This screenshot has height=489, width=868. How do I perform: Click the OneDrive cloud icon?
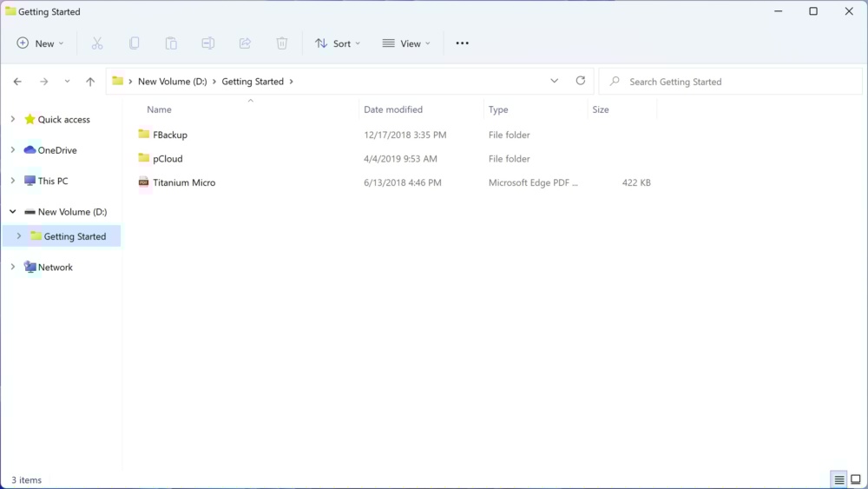pyautogui.click(x=30, y=150)
